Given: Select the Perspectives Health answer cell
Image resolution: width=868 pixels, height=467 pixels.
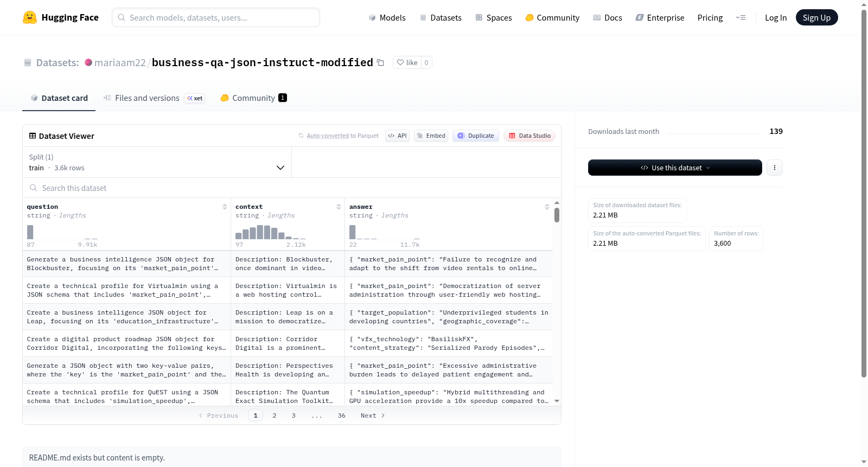Looking at the screenshot, I should coord(449,370).
